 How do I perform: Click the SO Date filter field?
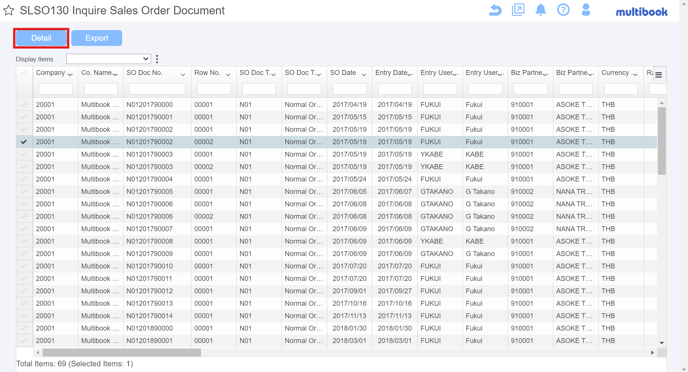tap(349, 89)
